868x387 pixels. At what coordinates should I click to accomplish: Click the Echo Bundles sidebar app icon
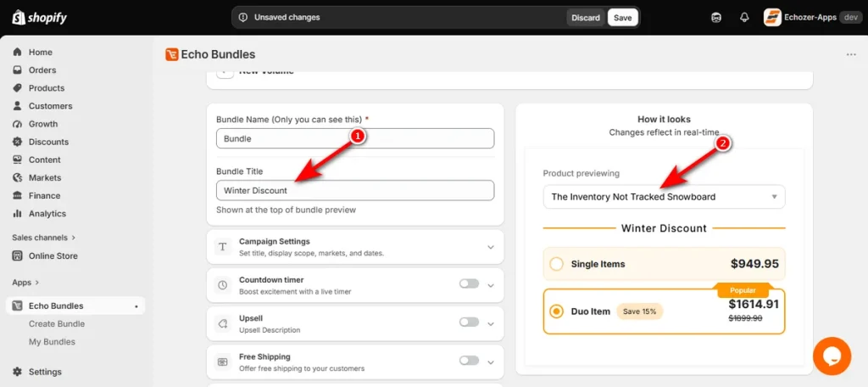pos(18,306)
